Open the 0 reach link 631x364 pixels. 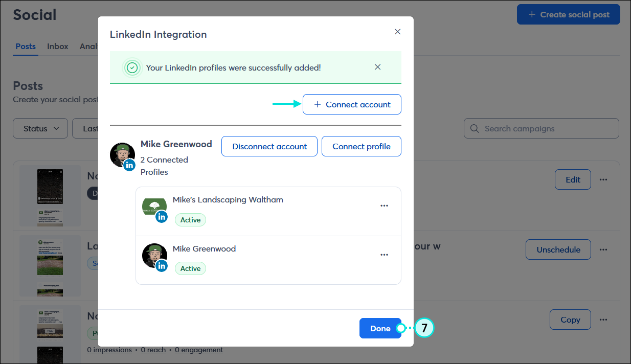pos(153,350)
